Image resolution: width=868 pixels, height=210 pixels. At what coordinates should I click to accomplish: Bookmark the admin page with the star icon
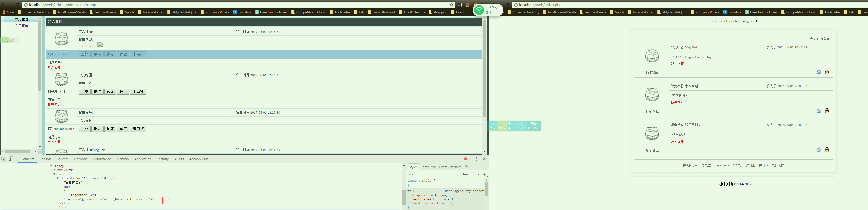[x=451, y=5]
